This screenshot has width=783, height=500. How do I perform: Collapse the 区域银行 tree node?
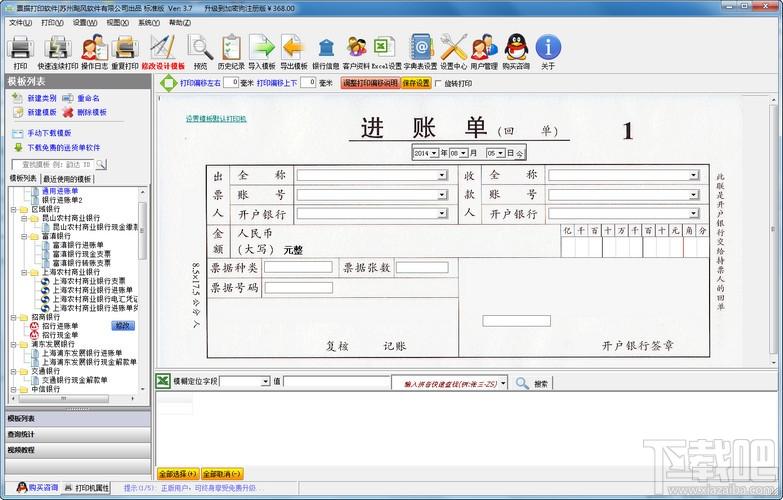[x=14, y=209]
